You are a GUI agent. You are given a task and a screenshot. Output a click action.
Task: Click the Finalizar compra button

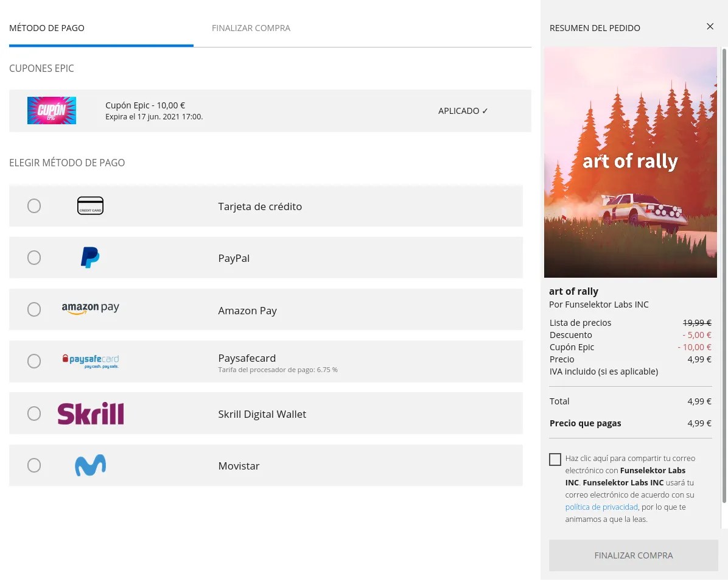pos(633,555)
